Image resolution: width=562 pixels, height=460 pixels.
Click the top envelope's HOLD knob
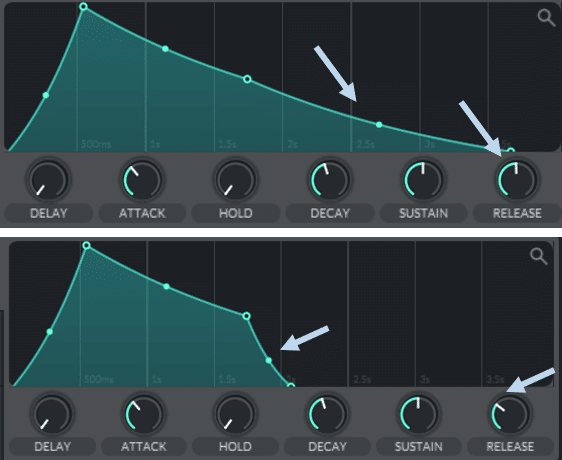(236, 179)
